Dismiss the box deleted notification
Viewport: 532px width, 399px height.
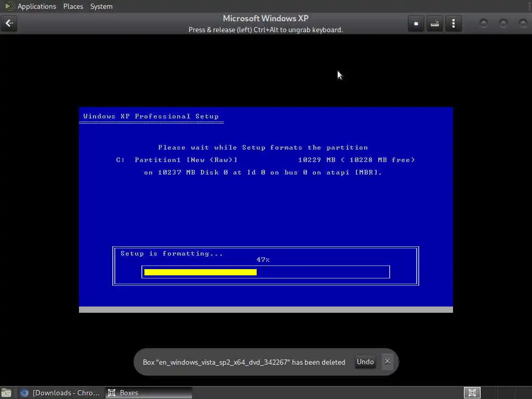click(x=388, y=362)
